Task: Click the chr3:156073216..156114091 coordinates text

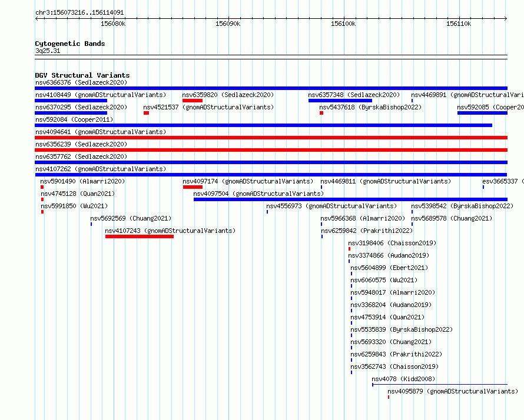Action: click(x=79, y=13)
